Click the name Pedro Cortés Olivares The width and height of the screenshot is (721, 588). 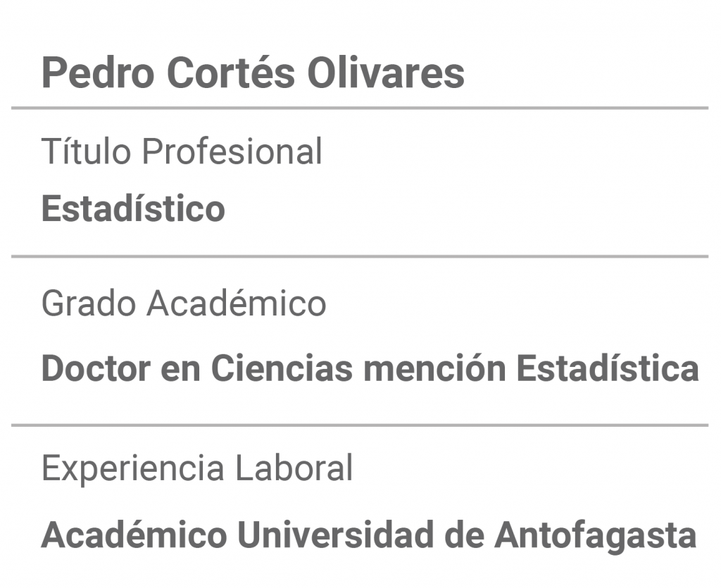[253, 73]
